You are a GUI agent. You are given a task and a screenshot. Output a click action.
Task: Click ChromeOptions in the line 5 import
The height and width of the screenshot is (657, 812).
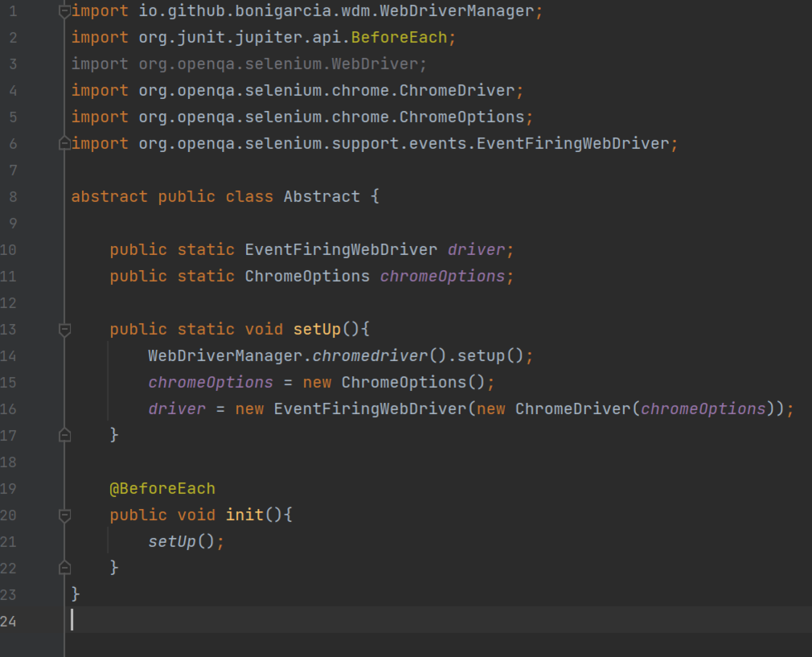[461, 117]
